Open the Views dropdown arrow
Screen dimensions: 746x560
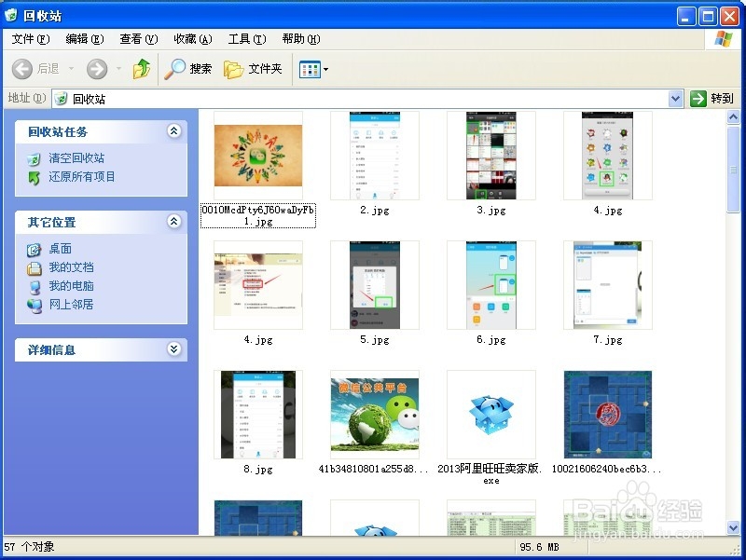tap(325, 69)
